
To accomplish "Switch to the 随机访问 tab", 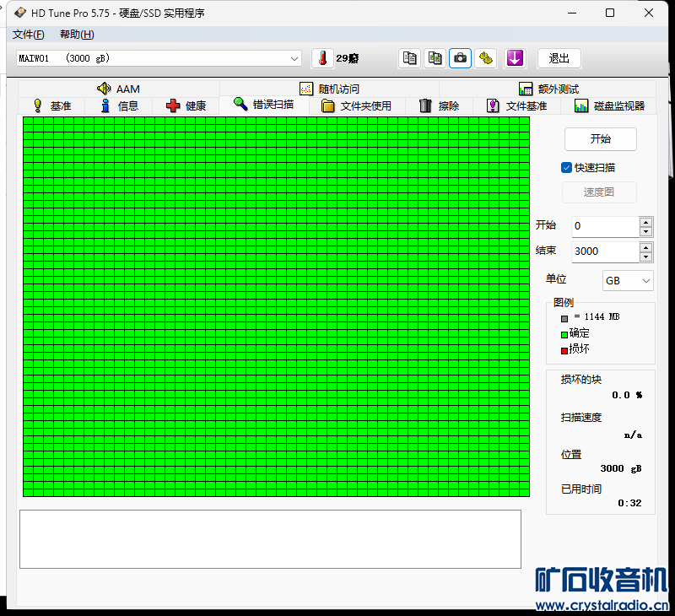I will point(329,89).
